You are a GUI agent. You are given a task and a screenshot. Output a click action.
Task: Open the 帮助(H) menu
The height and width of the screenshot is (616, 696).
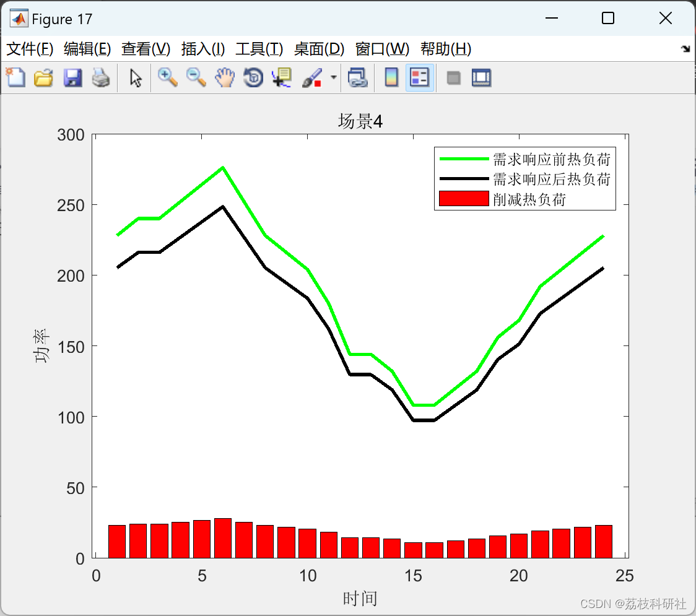(x=446, y=49)
